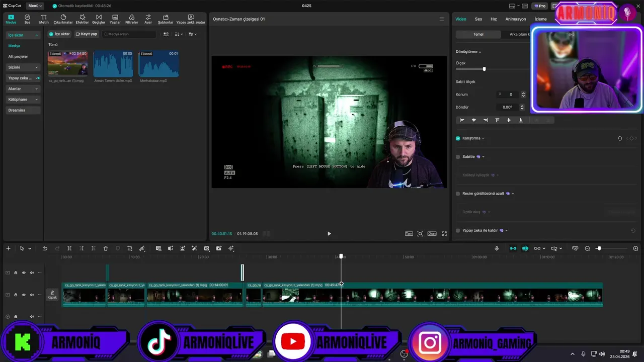Select the Temel sub-tab

(x=478, y=34)
